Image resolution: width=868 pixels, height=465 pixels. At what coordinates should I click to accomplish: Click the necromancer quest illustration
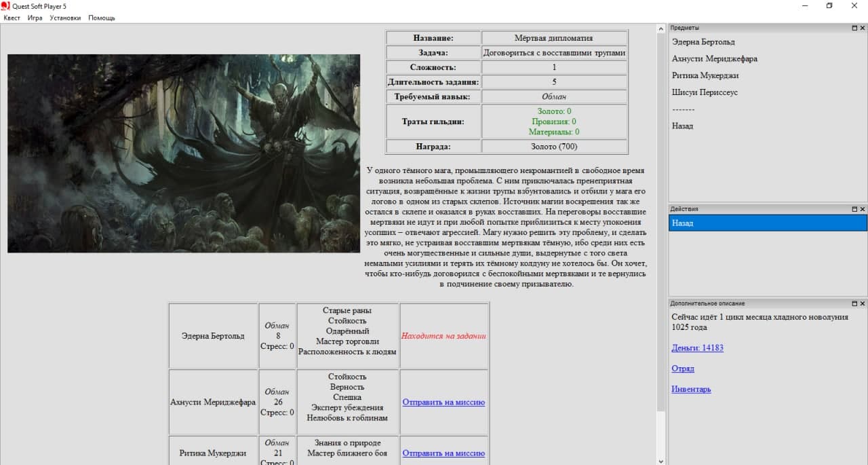click(184, 153)
